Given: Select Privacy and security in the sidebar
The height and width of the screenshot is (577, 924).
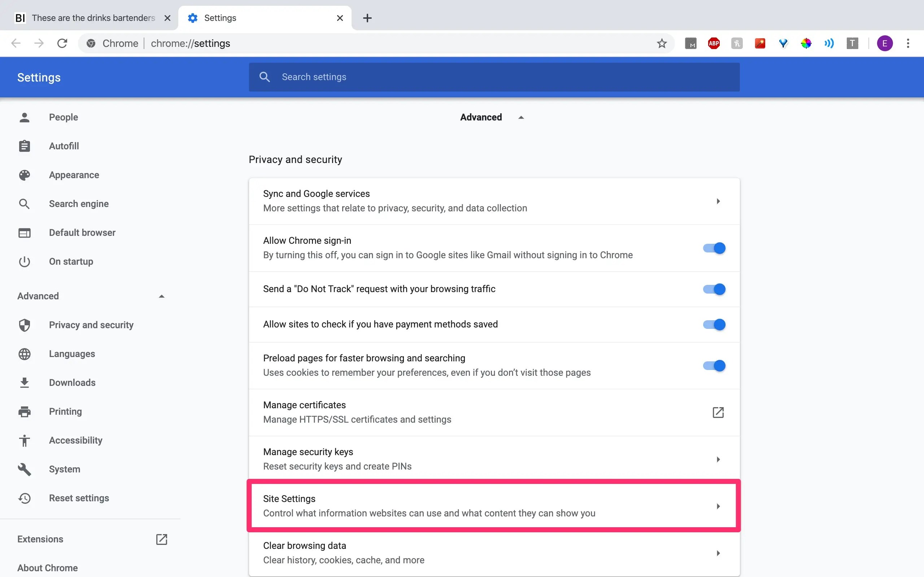Looking at the screenshot, I should [x=91, y=325].
